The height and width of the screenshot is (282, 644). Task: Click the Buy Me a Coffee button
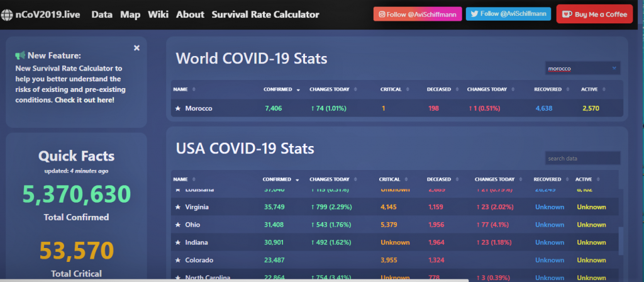pyautogui.click(x=594, y=14)
